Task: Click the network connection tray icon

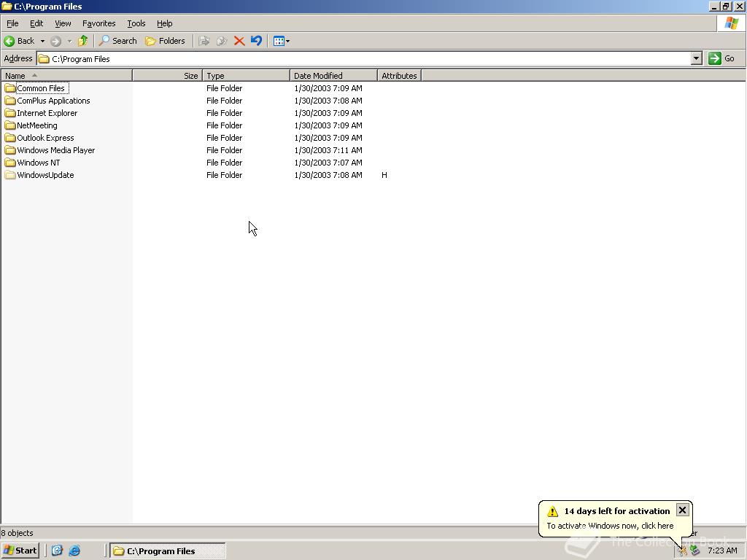Action: coord(694,551)
